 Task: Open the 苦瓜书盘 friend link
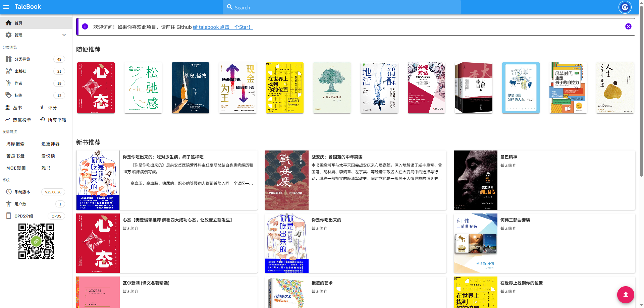coord(15,156)
